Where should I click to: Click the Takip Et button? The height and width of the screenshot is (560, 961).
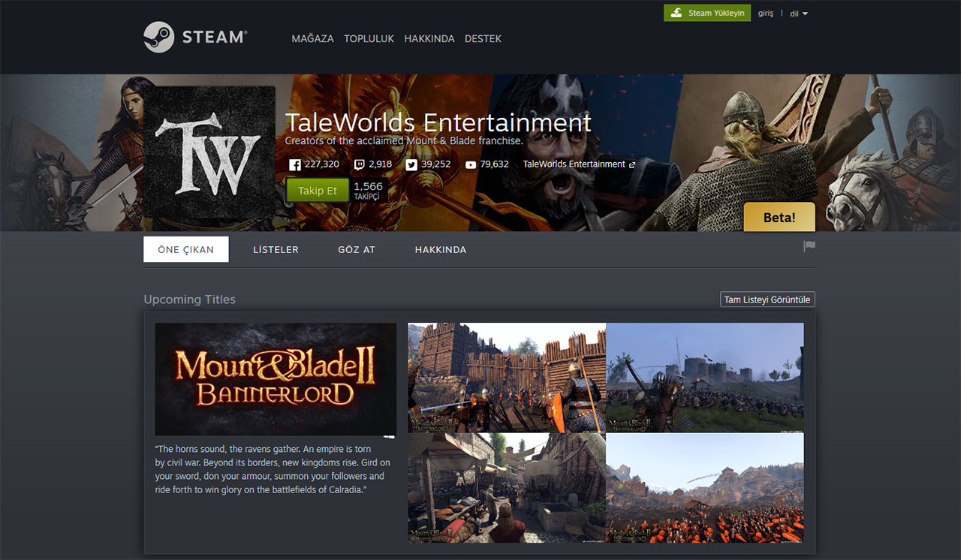(317, 190)
